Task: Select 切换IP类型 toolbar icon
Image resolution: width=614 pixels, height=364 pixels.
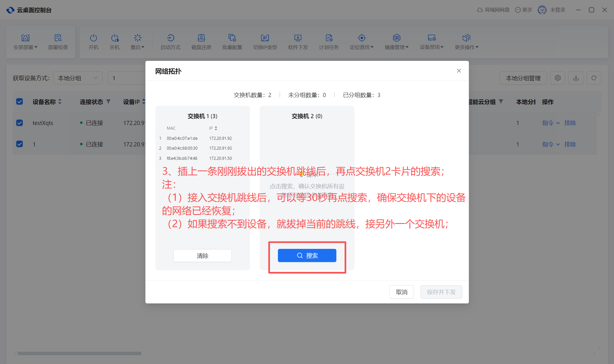Action: [x=265, y=38]
